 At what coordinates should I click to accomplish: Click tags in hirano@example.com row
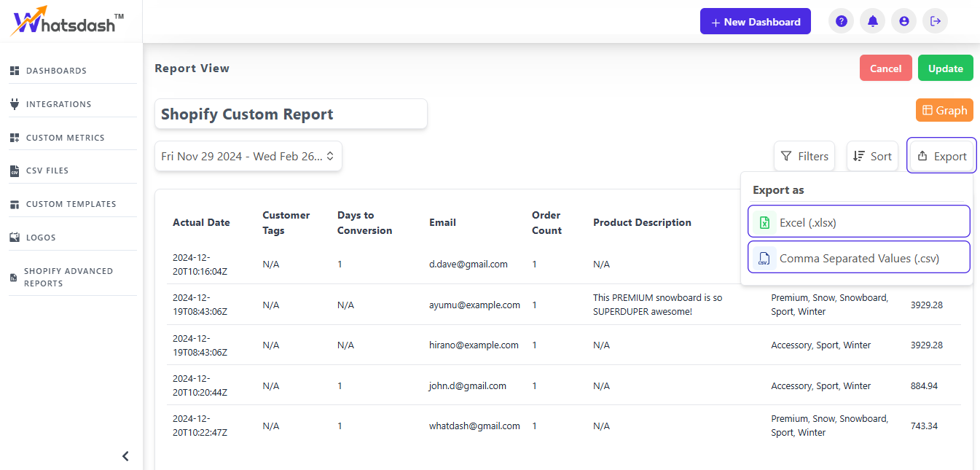pyautogui.click(x=821, y=345)
